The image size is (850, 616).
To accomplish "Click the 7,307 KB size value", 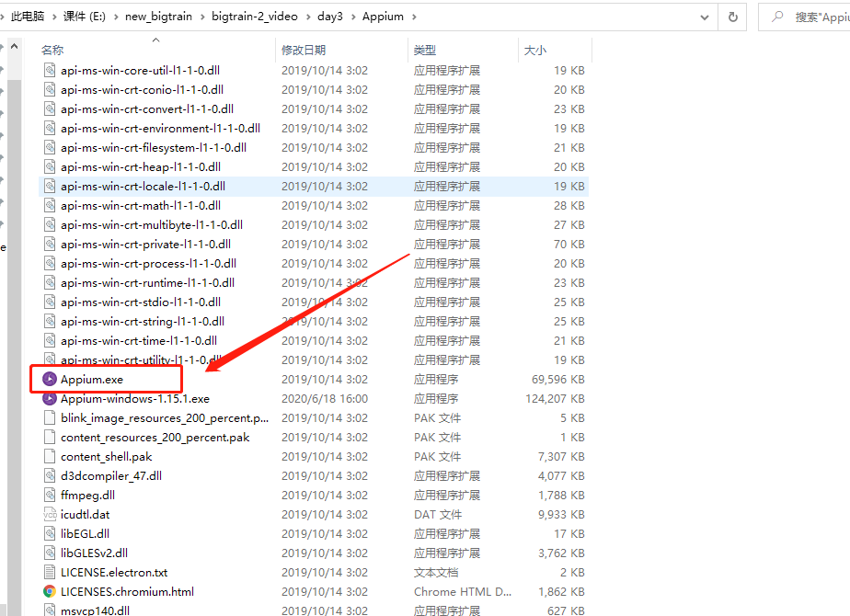I will coord(561,457).
